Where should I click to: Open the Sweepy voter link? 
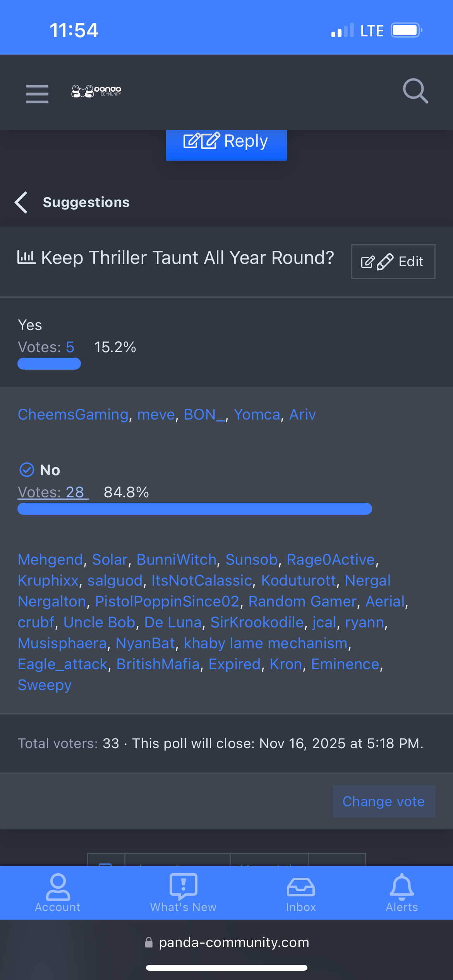(x=45, y=685)
